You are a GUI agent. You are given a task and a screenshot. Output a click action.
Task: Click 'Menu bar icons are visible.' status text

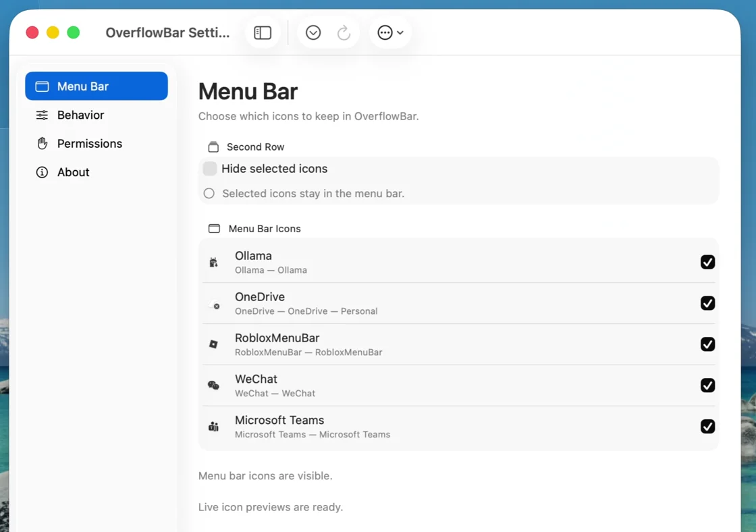[x=265, y=475]
